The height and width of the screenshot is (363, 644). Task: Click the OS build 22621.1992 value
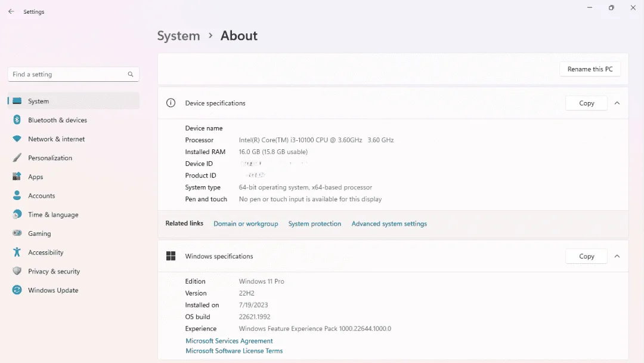click(254, 317)
